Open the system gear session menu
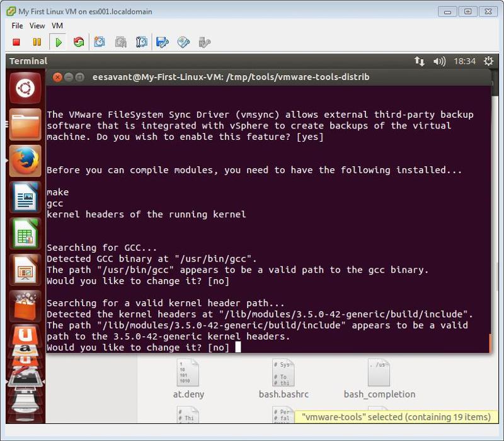The image size is (504, 441). coord(489,61)
